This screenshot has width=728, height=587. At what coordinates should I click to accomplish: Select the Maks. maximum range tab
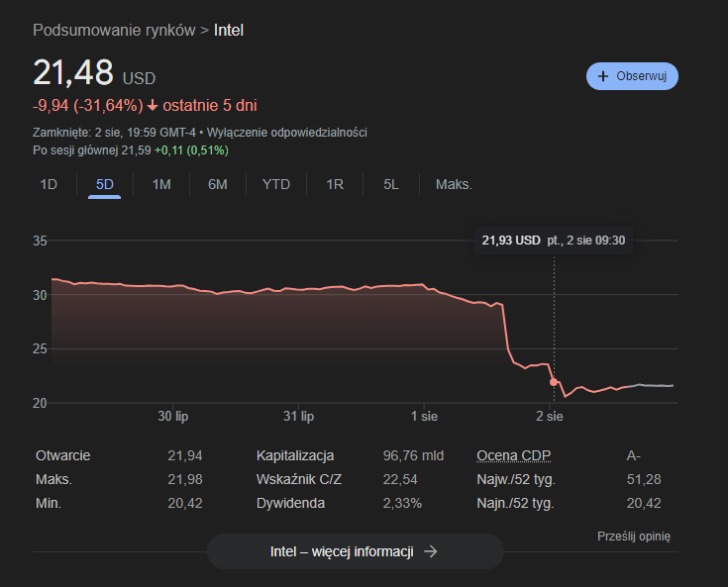tap(454, 185)
